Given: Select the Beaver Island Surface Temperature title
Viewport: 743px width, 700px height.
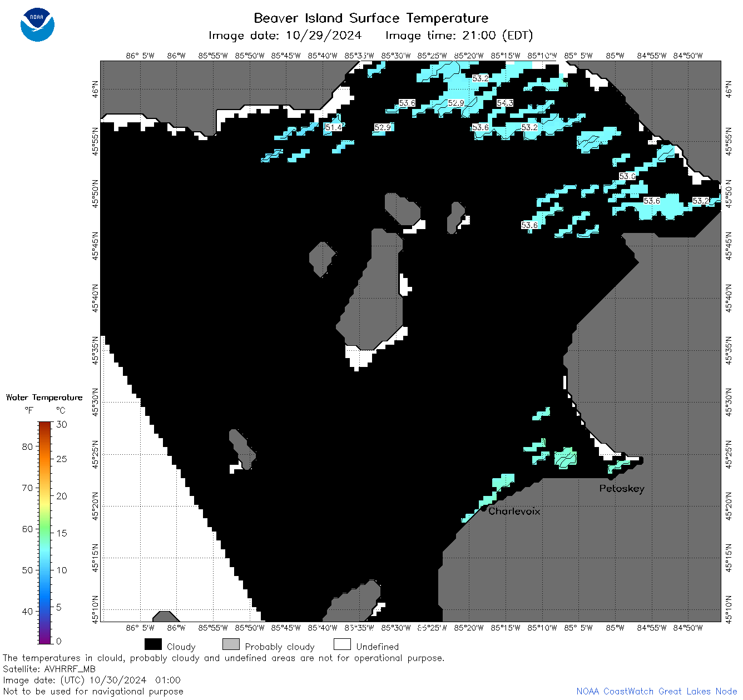Looking at the screenshot, I should pyautogui.click(x=371, y=18).
